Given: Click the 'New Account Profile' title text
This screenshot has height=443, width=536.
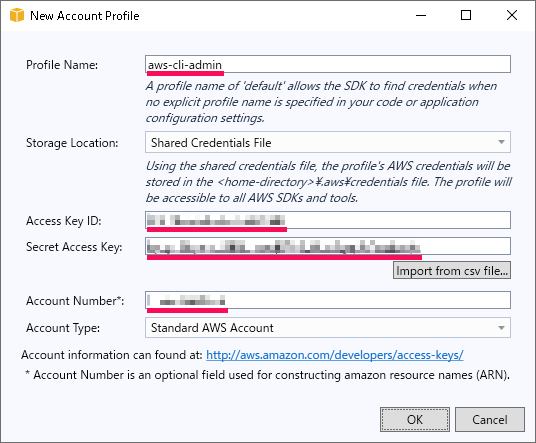Looking at the screenshot, I should (x=85, y=16).
